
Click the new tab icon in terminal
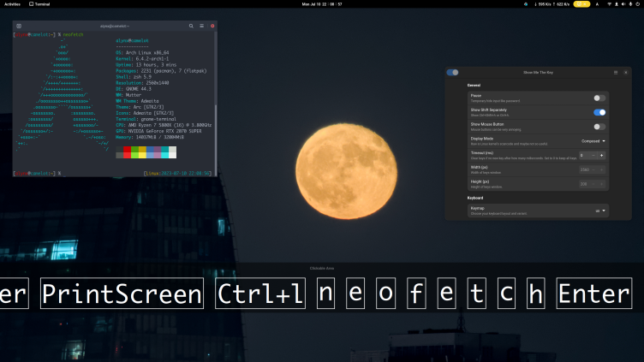click(x=19, y=27)
